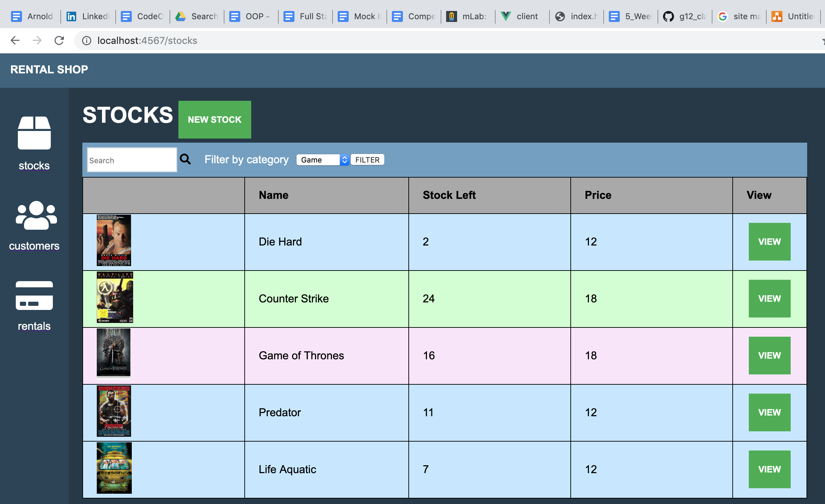Go back using browser back arrow
The width and height of the screenshot is (825, 504).
pyautogui.click(x=15, y=40)
